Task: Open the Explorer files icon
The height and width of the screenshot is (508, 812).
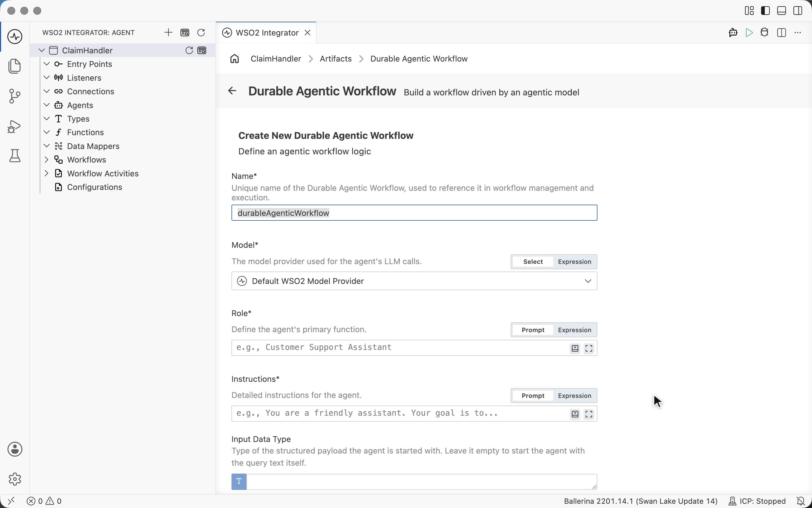Action: [15, 66]
